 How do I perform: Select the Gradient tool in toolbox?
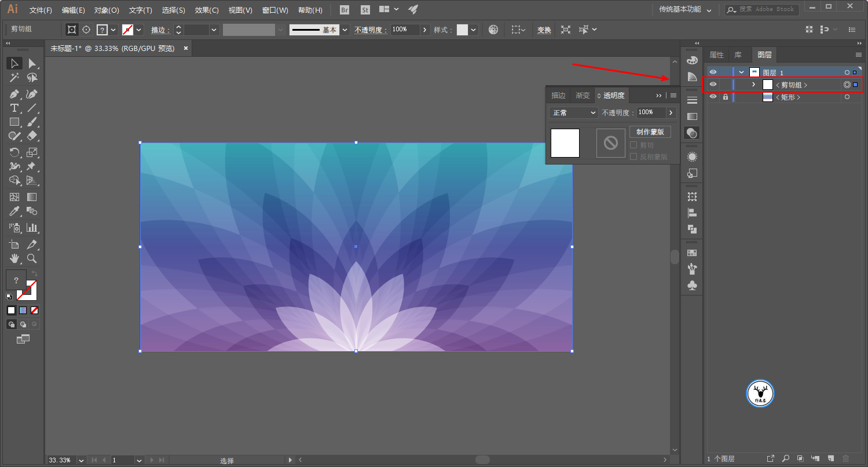[32, 197]
